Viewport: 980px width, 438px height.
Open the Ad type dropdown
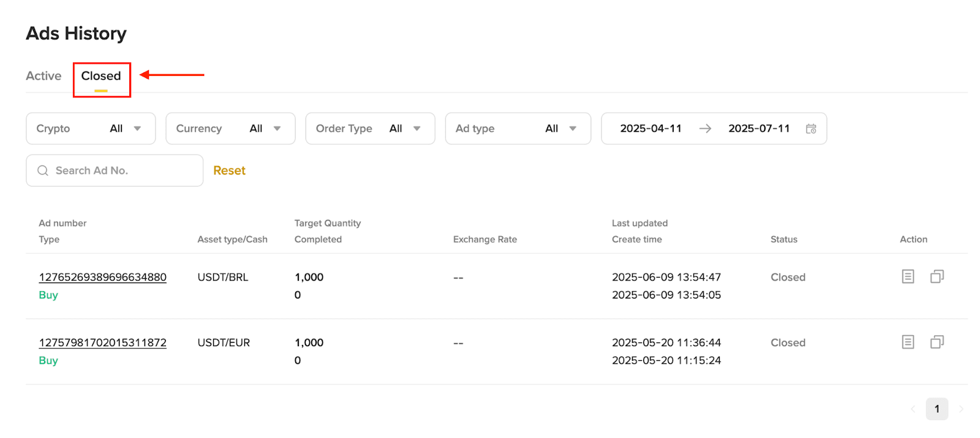[518, 129]
